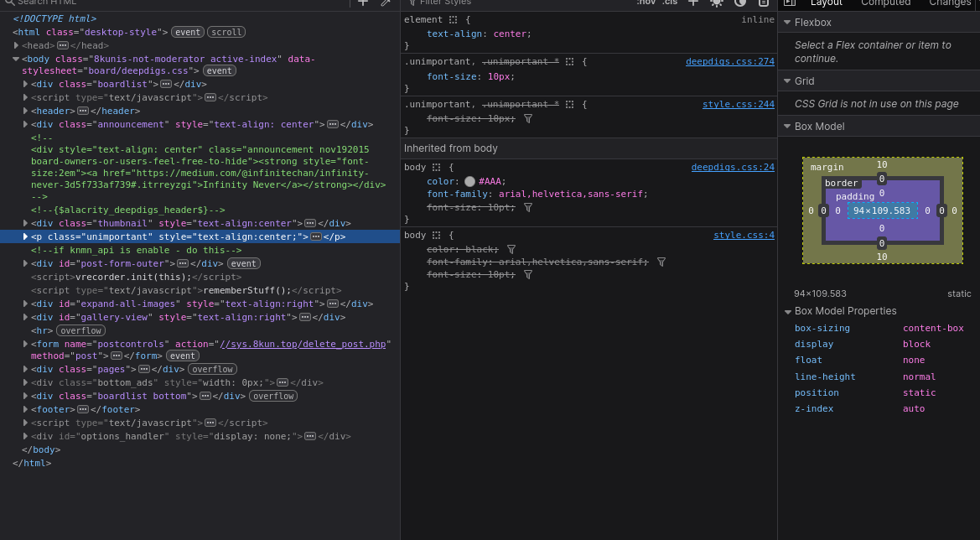The image size is (980, 540).
Task: Collapse the Grid section
Action: point(787,81)
